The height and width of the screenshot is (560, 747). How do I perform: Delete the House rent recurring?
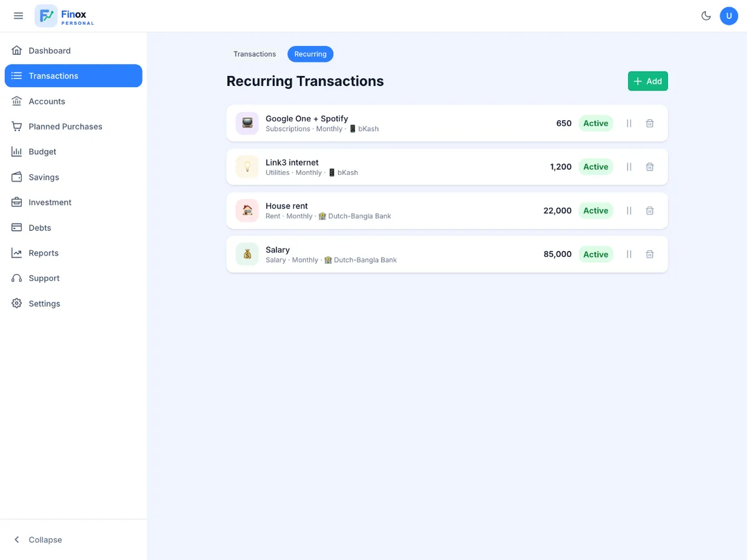pyautogui.click(x=650, y=210)
